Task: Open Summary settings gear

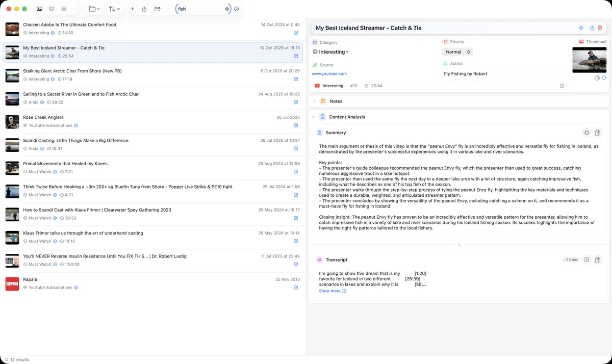Action: coord(587,133)
